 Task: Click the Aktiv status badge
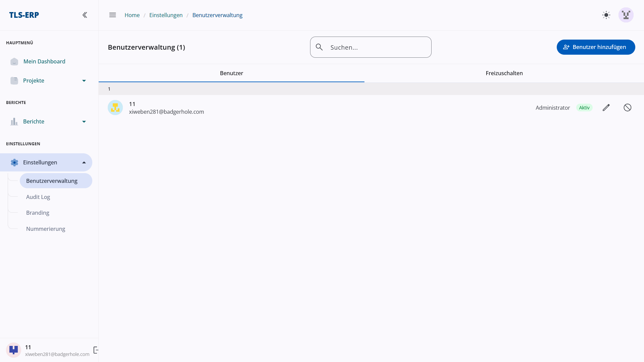[x=584, y=108]
